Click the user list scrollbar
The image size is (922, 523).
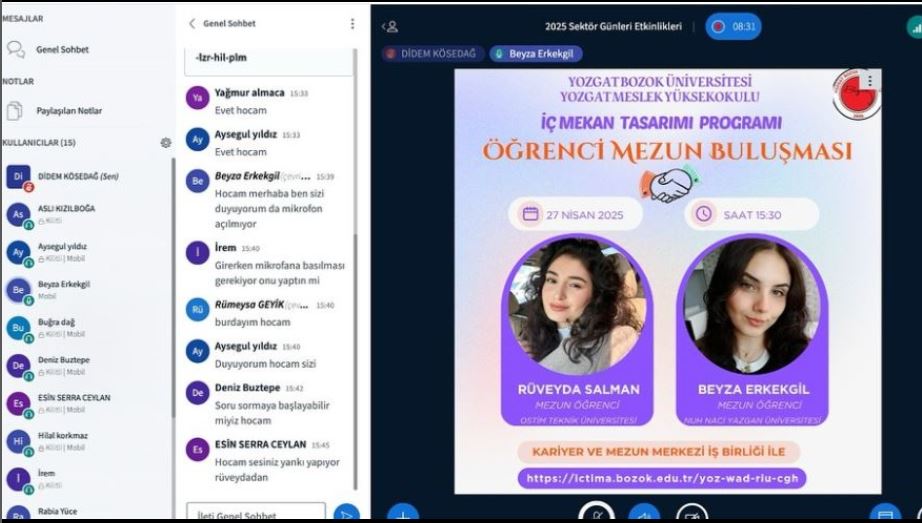pos(173,288)
